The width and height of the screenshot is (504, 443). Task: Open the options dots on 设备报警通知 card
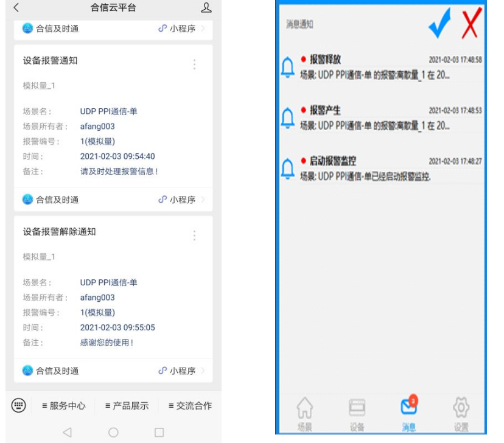[194, 65]
